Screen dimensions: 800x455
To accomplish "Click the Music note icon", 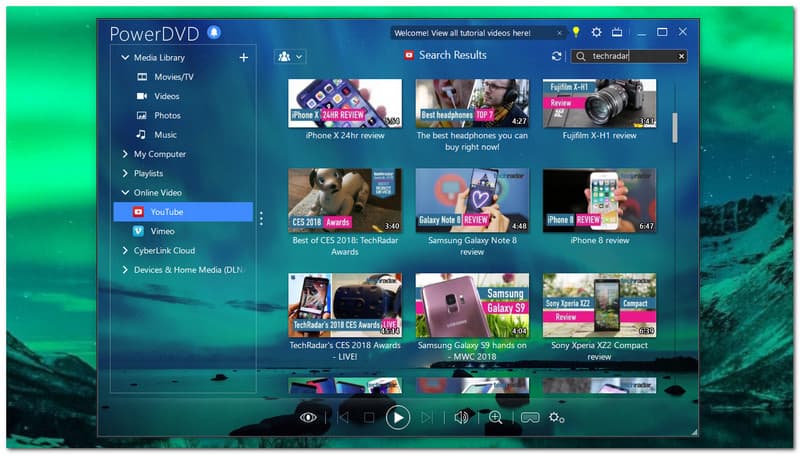I will coord(141,135).
